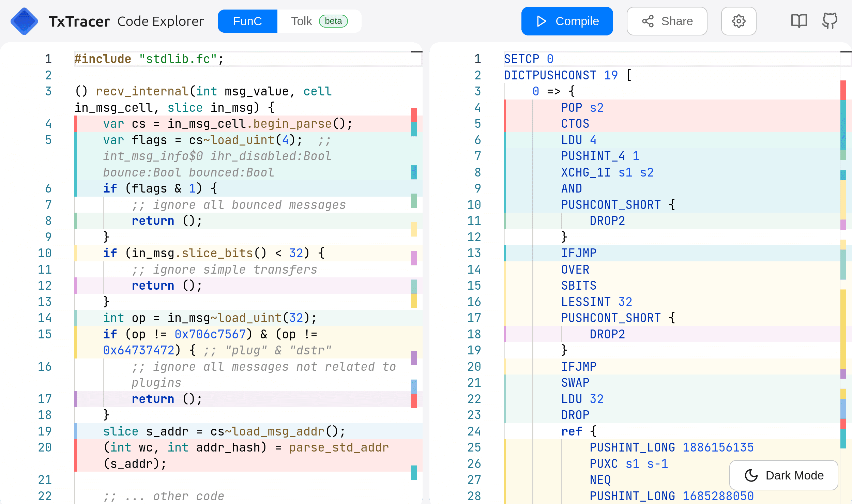The width and height of the screenshot is (852, 504).
Task: Click the share nodes icon
Action: click(x=648, y=21)
